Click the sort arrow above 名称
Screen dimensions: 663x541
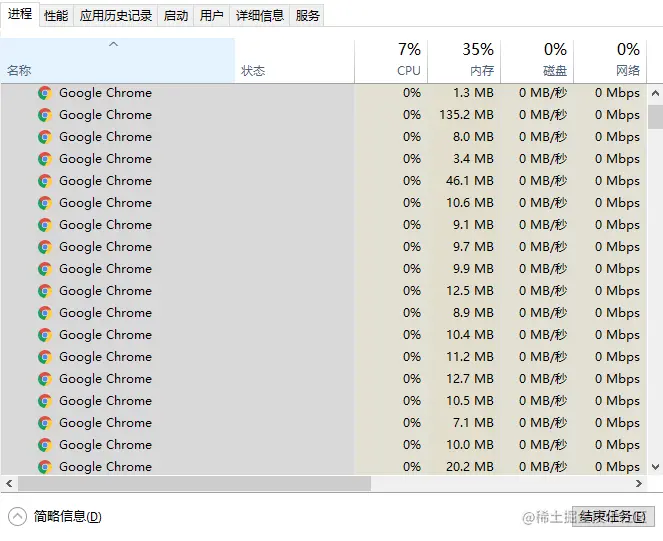tap(113, 44)
